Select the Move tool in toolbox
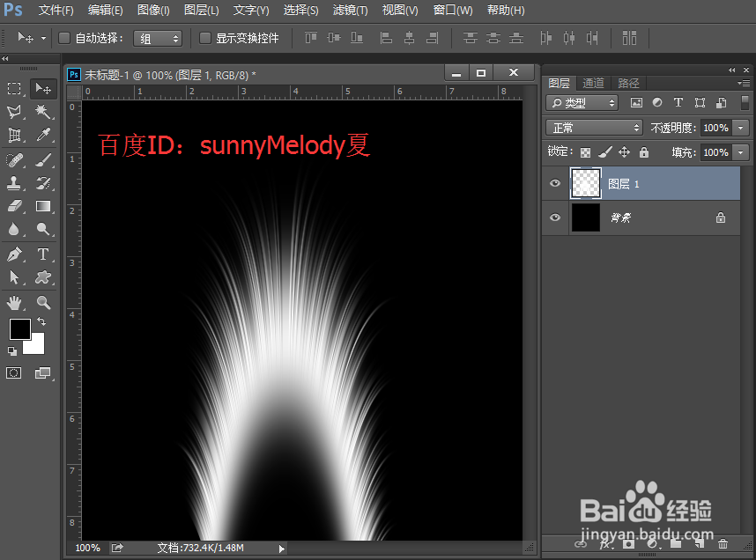 (x=43, y=89)
